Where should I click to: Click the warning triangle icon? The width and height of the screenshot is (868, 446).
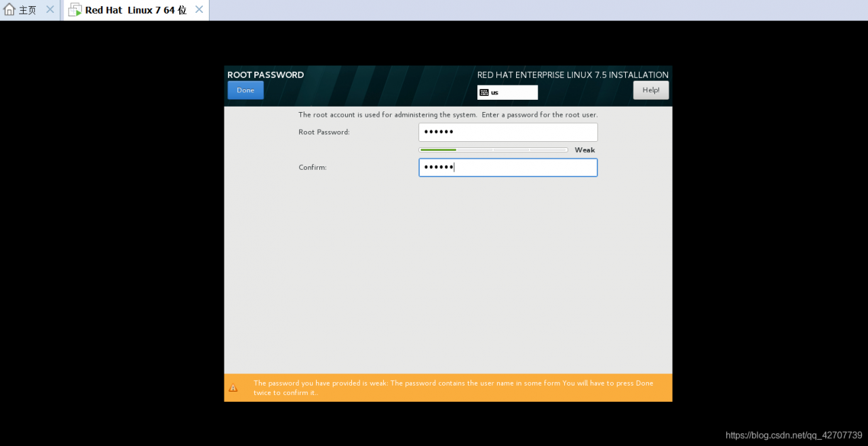[x=233, y=388]
